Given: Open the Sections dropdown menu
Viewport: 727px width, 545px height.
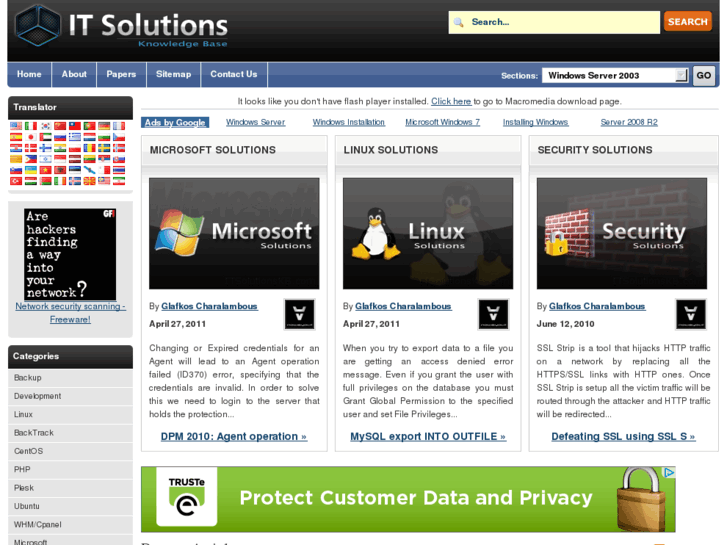Looking at the screenshot, I should click(x=615, y=75).
